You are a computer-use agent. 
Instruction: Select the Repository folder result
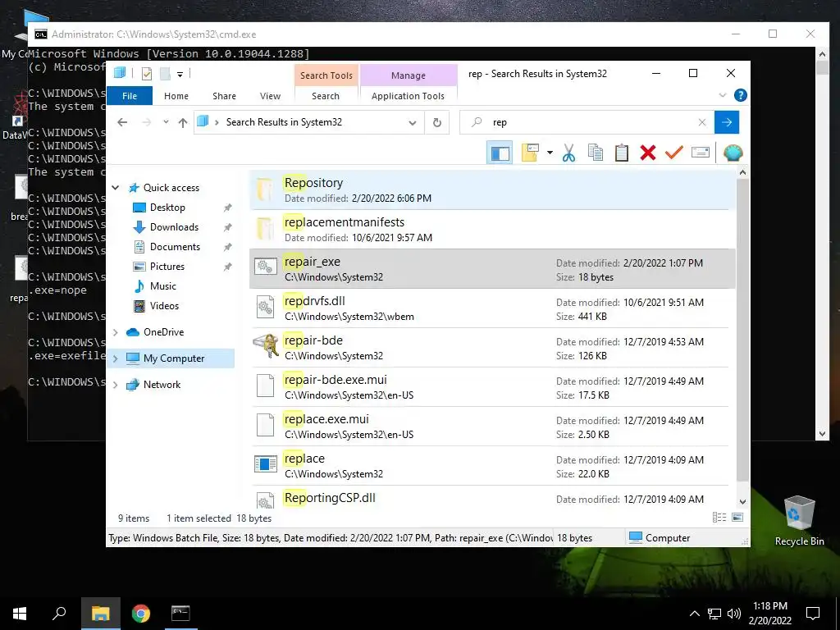pos(492,189)
